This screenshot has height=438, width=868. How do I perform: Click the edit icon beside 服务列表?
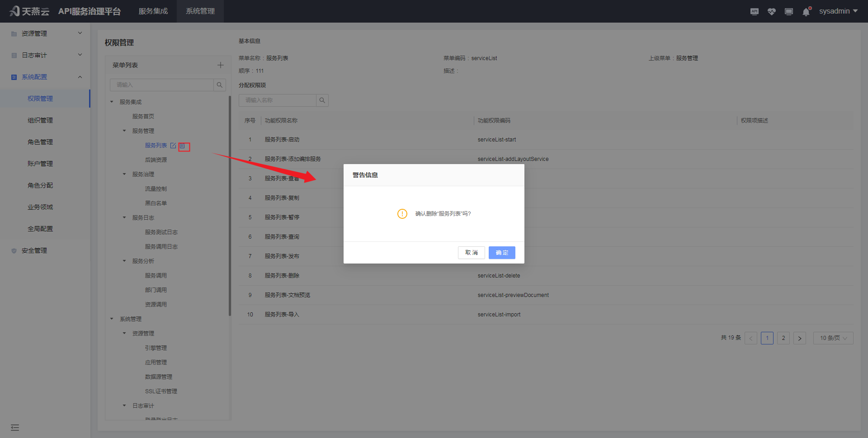(x=173, y=146)
